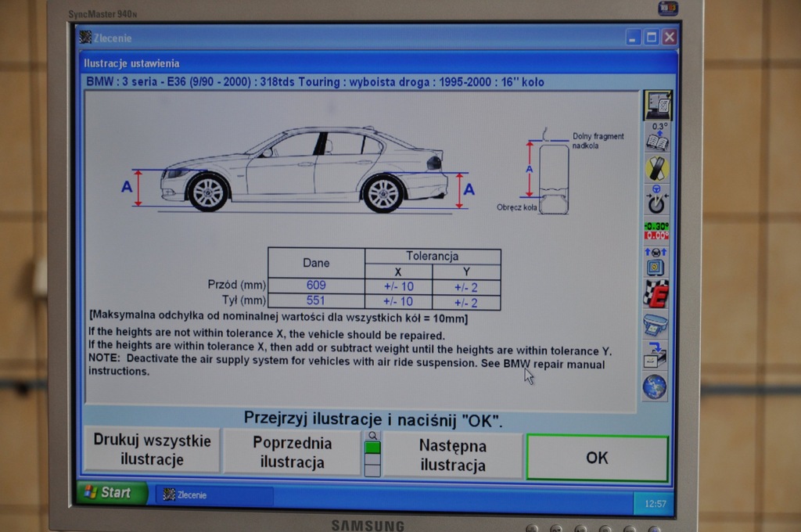The height and width of the screenshot is (532, 801).
Task: Click the green and red angle readout icon
Action: point(657,231)
